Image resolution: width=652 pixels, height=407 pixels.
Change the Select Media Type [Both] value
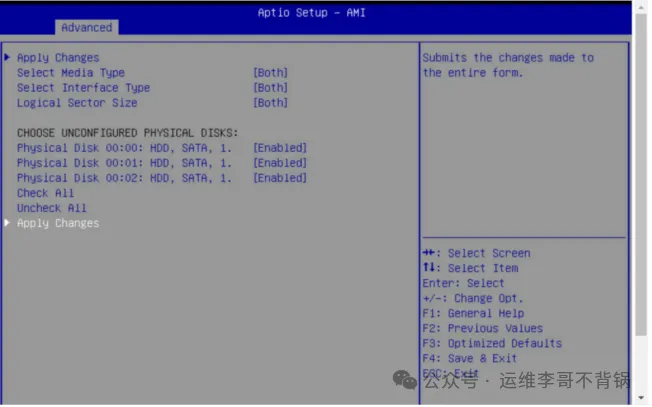pos(270,73)
